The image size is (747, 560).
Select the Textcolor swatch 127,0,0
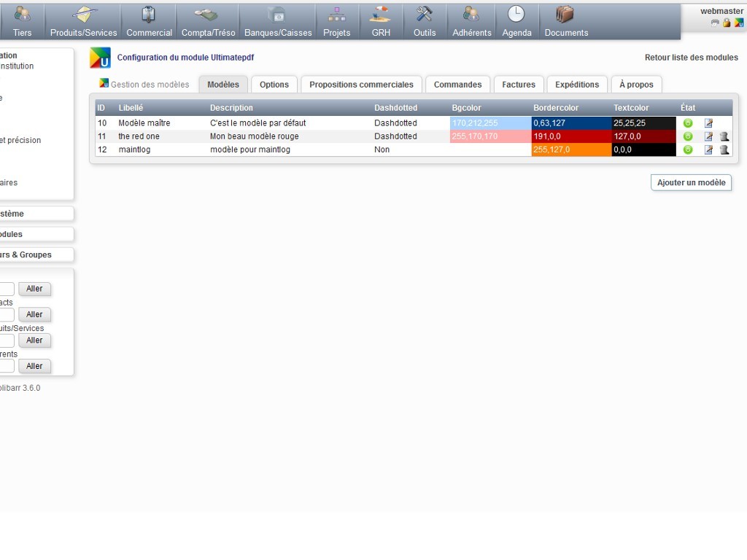(x=643, y=136)
